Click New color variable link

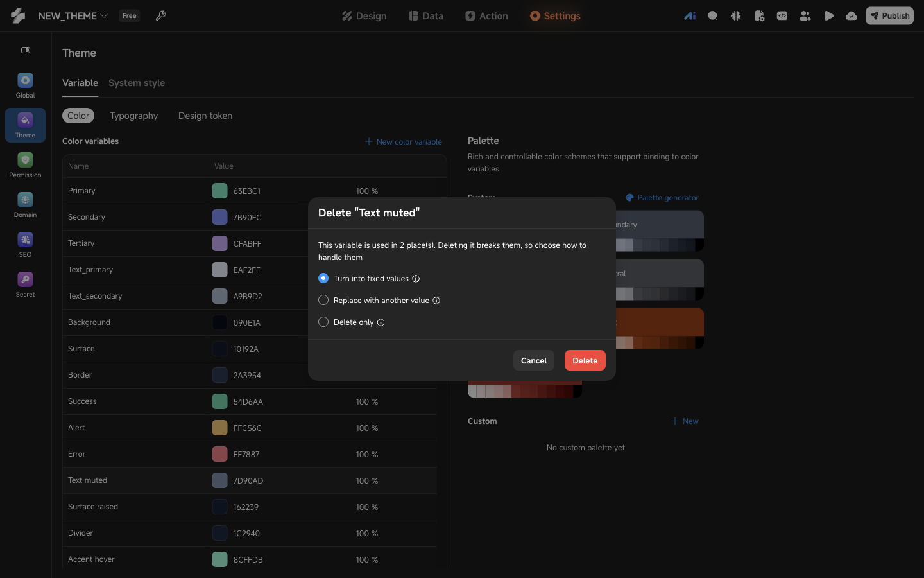point(404,142)
